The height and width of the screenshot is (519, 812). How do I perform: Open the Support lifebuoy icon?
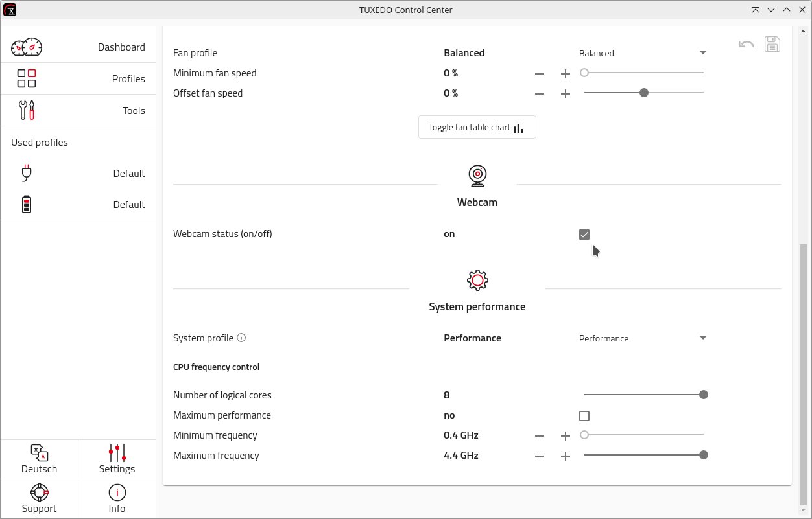point(40,492)
